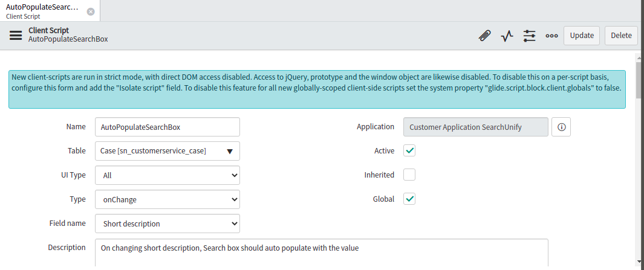Uncheck the Active checkbox
Viewport: 644px width, 270px height.
pyautogui.click(x=409, y=150)
